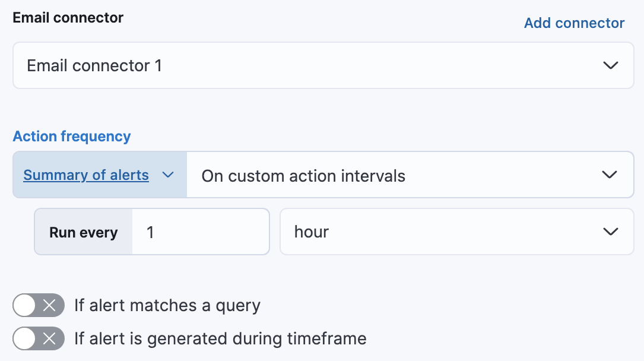Viewport: 644px width, 361px height.
Task: Open the Summary of alerts link
Action: click(86, 175)
